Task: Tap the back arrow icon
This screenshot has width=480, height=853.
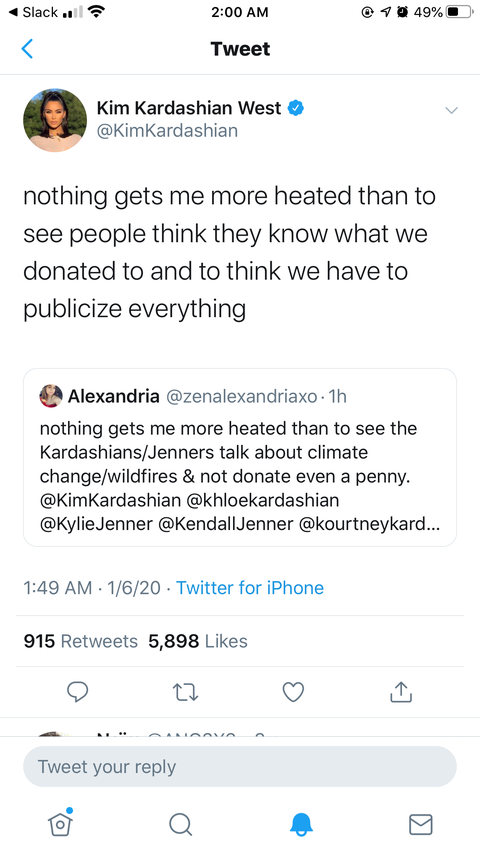Action: coord(27,49)
